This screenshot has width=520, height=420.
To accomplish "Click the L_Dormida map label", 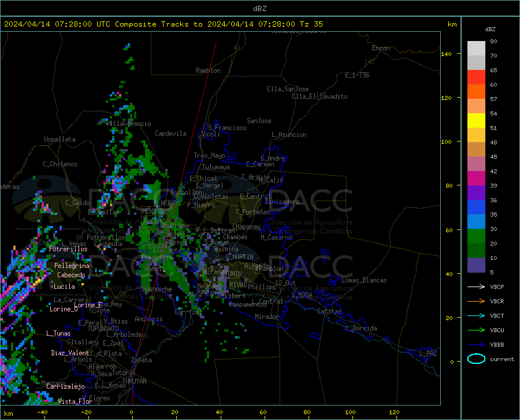I will [x=361, y=328].
